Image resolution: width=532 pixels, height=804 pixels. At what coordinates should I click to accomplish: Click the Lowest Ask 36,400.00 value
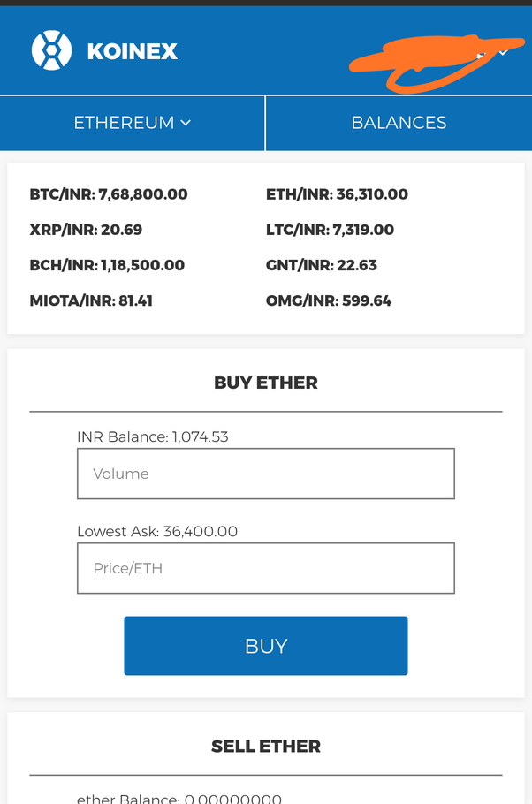157,531
